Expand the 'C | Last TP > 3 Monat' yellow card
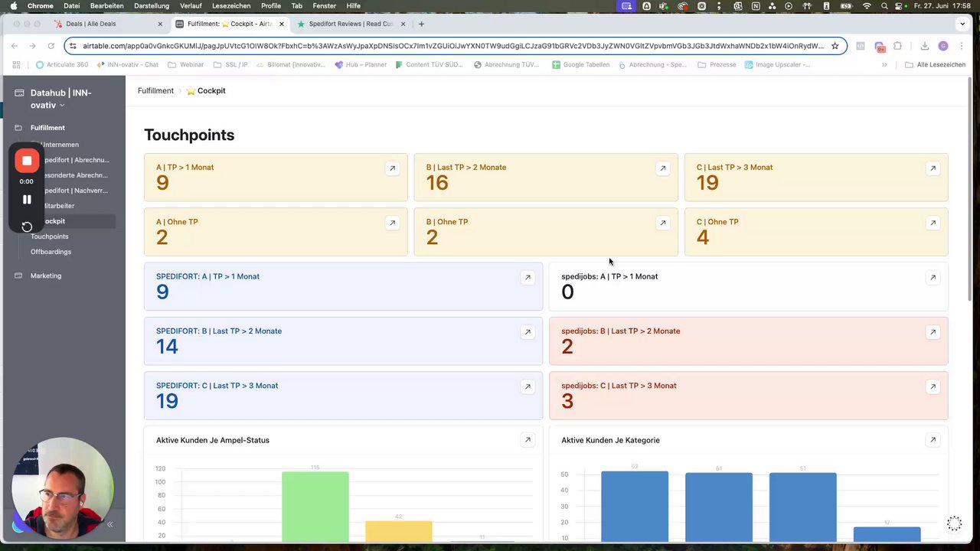Image resolution: width=980 pixels, height=551 pixels. click(933, 168)
